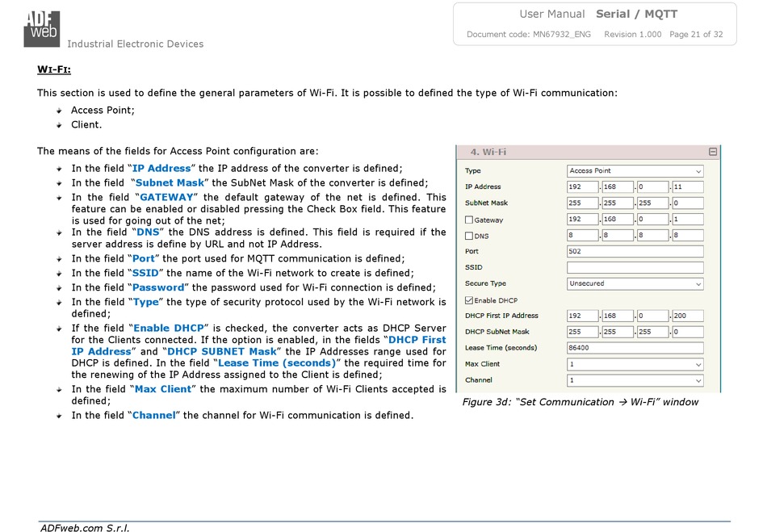Click the first SubNet Mask octet field

[x=583, y=203]
